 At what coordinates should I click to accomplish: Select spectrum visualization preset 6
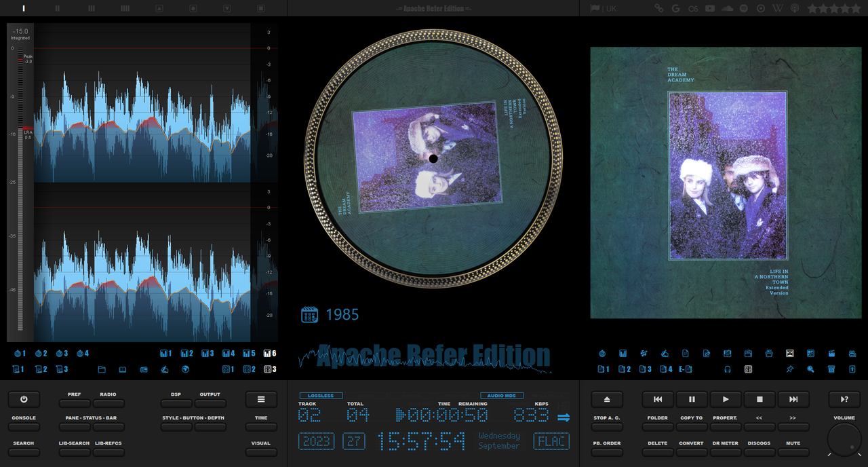click(270, 353)
